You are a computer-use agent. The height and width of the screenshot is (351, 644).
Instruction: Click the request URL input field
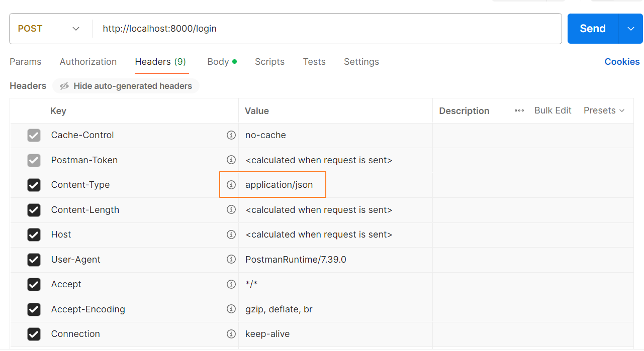[x=327, y=29]
